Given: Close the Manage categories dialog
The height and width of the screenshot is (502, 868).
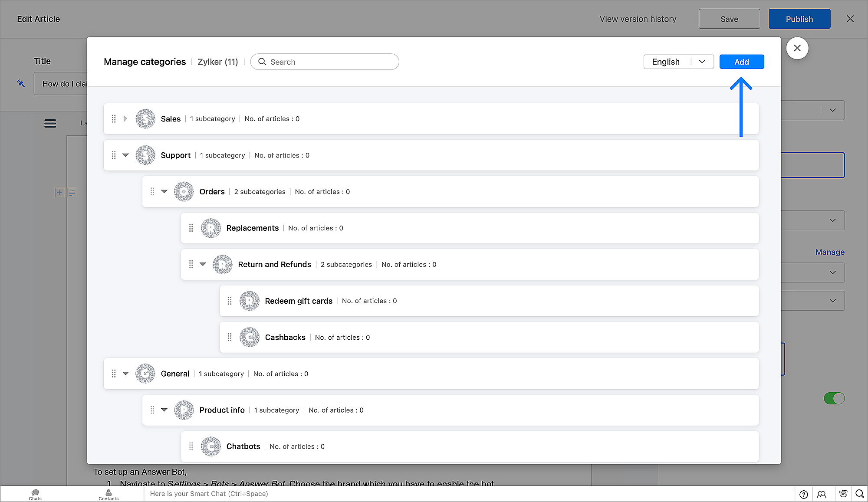Looking at the screenshot, I should coord(797,48).
